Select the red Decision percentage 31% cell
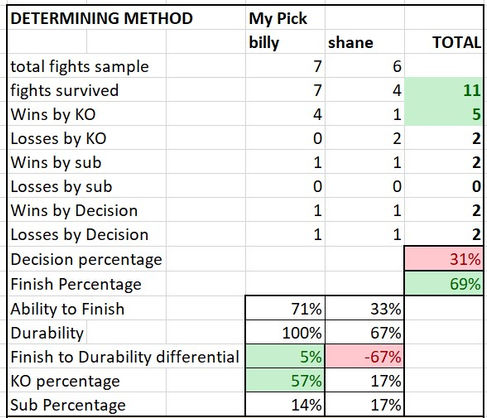This screenshot has width=487, height=418. tap(444, 259)
